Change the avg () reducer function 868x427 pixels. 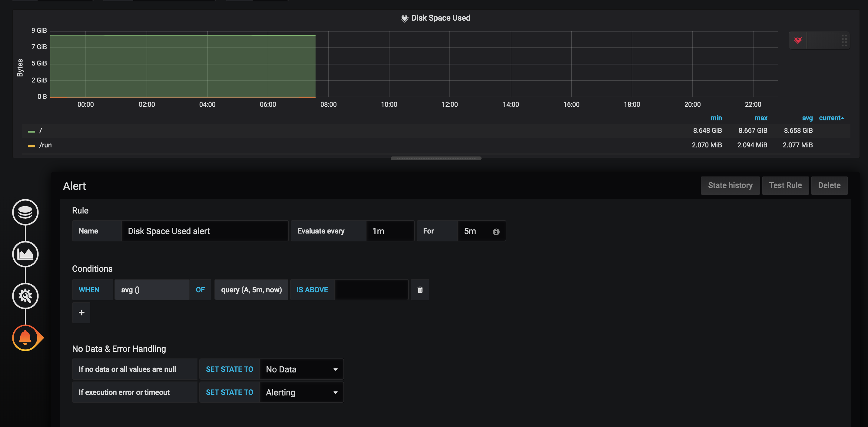[x=152, y=290]
